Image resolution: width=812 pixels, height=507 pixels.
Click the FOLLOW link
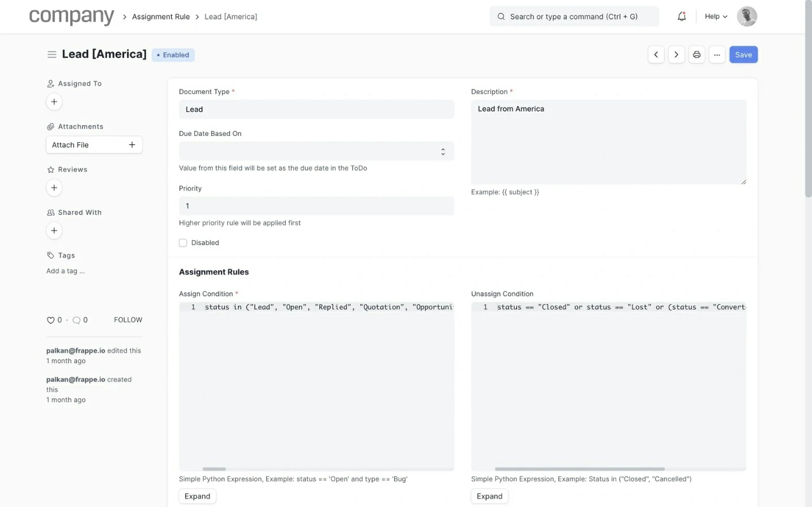(x=128, y=320)
